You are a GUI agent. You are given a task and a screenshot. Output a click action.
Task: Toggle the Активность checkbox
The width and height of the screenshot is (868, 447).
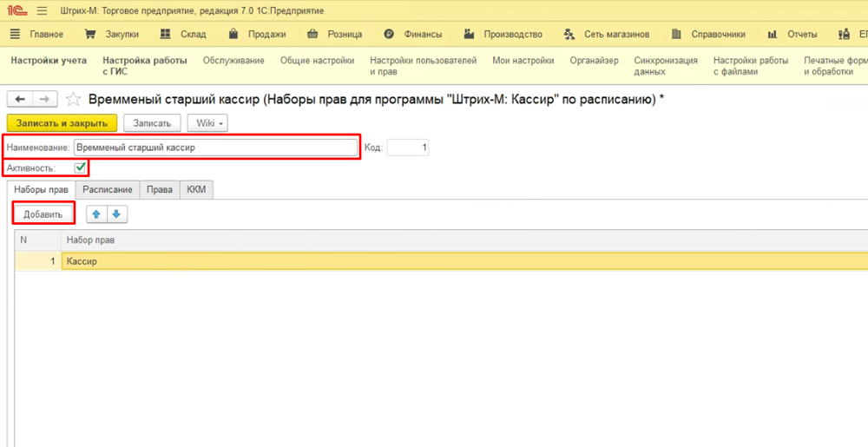tap(80, 168)
